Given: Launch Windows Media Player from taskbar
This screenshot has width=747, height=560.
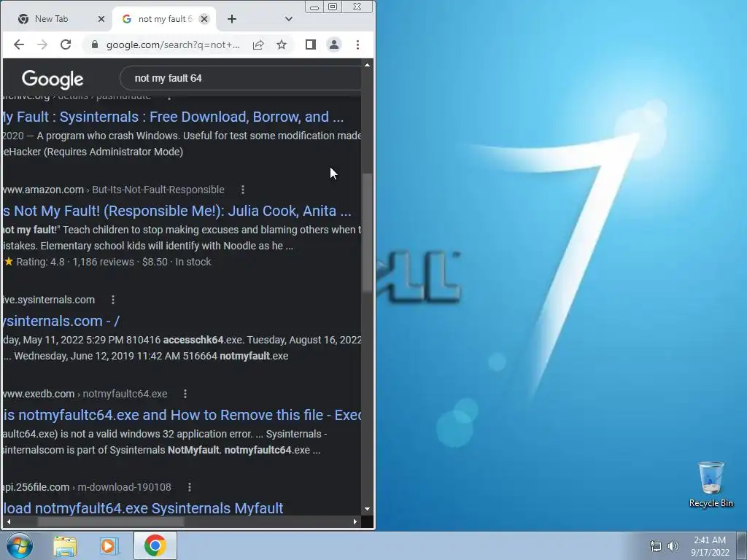Looking at the screenshot, I should coord(109,545).
